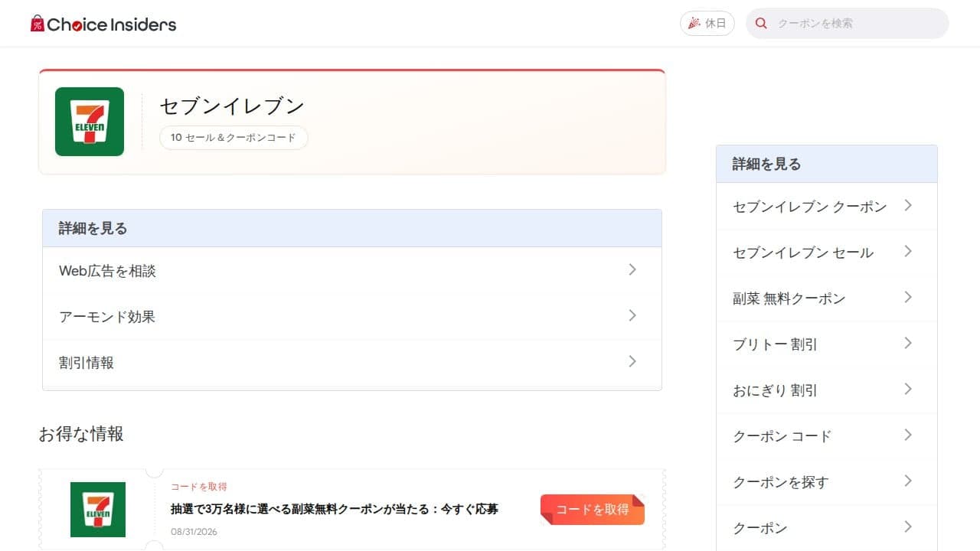Click chevron next to クーポン コード

[x=908, y=435]
